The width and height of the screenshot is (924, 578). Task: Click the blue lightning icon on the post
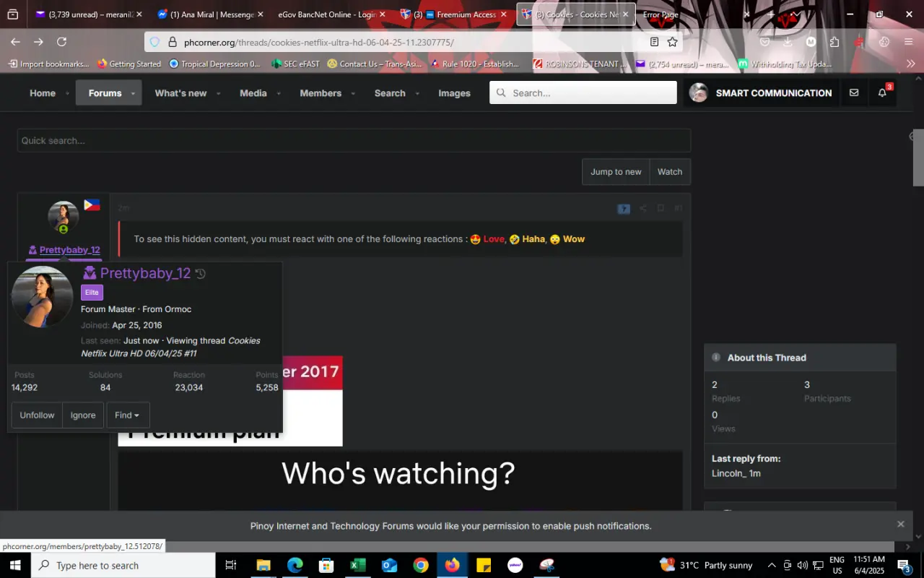624,209
